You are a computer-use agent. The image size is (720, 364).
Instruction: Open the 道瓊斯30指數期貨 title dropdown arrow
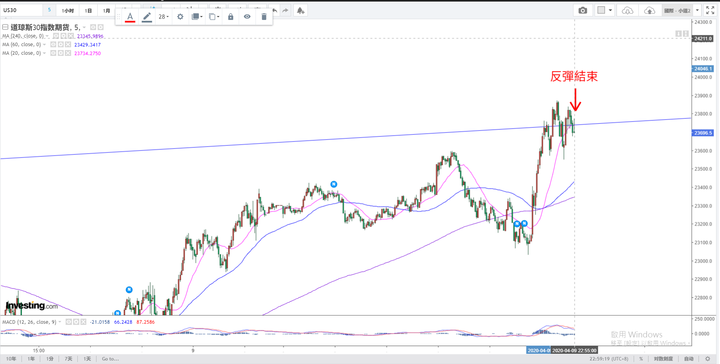coord(84,28)
